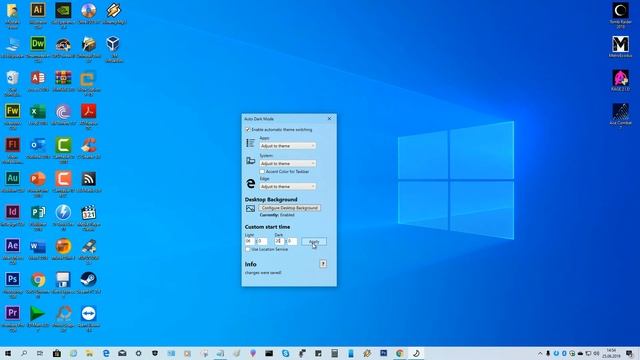Open the NVIDIA GeForce Experience desktop icon
640x360 pixels.
click(63, 10)
